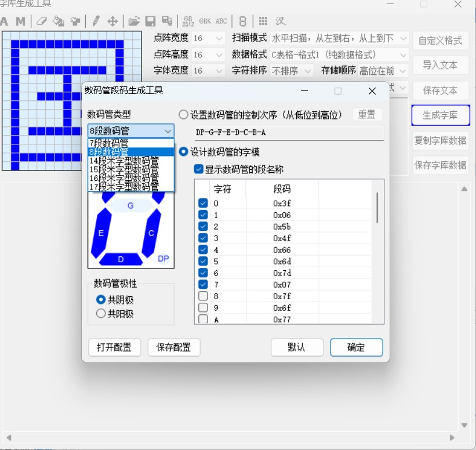The width and height of the screenshot is (476, 450).
Task: Select the four-arrow move tool
Action: (112, 21)
